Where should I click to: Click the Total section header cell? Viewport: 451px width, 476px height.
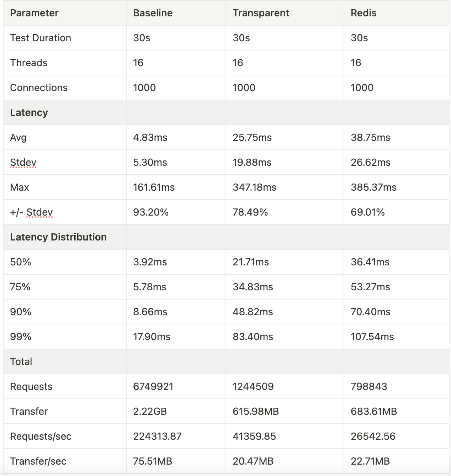click(21, 362)
